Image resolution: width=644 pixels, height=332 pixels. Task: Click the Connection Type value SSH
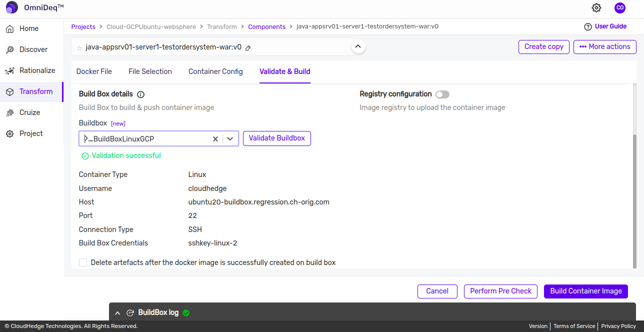click(195, 230)
